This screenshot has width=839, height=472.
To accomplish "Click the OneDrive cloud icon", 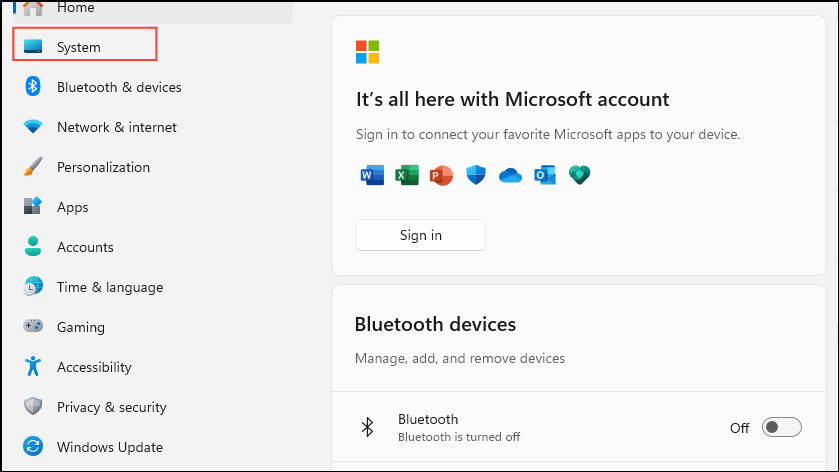I will tap(510, 175).
